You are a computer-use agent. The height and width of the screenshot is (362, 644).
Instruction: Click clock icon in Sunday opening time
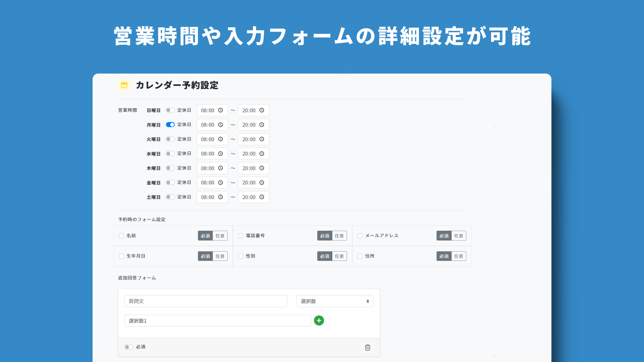221,110
